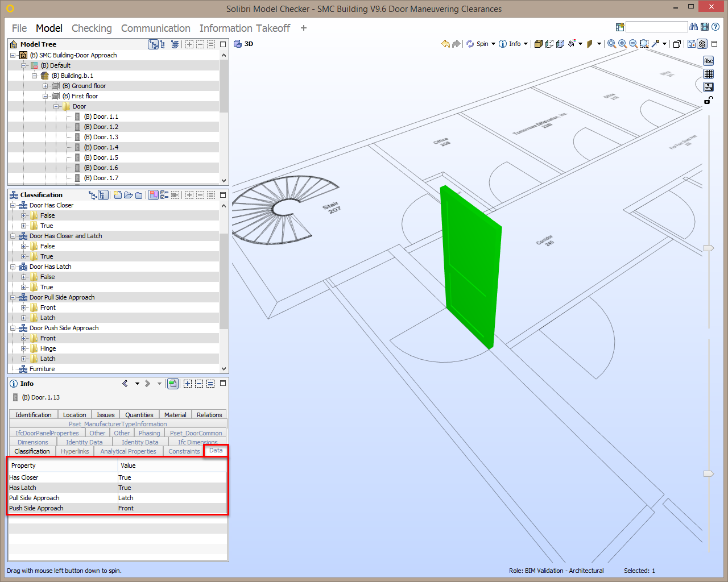
Task: Open the Pset_DoorCommon property tab
Action: click(x=196, y=433)
